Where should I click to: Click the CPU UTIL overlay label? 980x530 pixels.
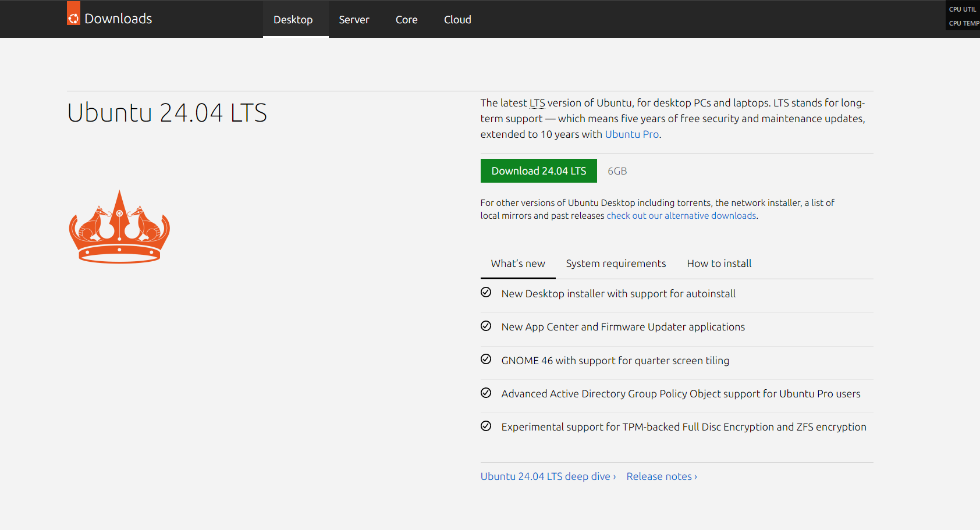click(x=963, y=9)
